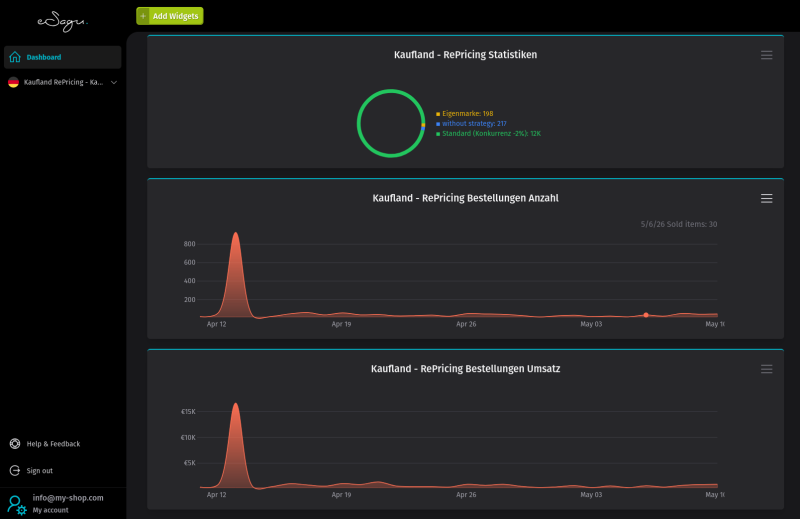Click Eigenmarke: 198 legend entry

[464, 114]
